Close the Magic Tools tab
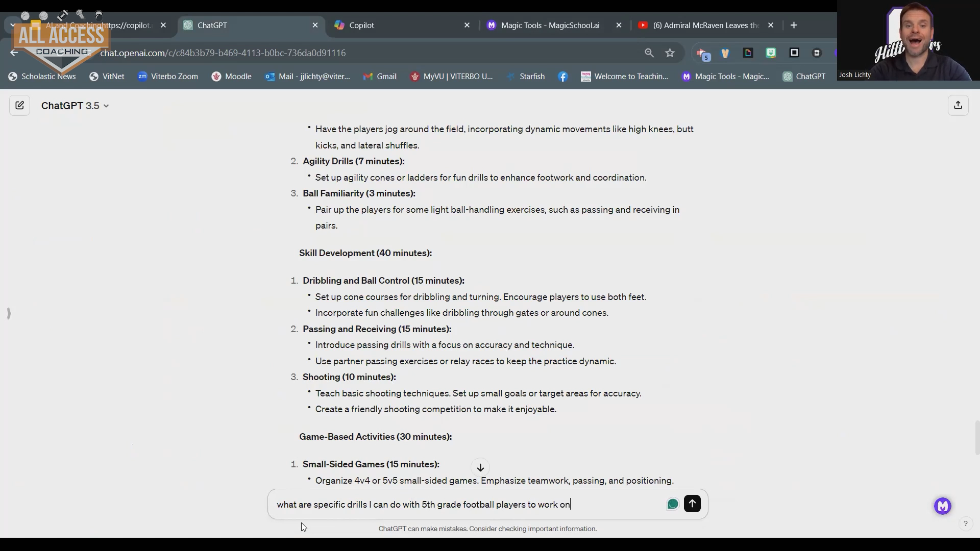980x551 pixels. pos(619,25)
